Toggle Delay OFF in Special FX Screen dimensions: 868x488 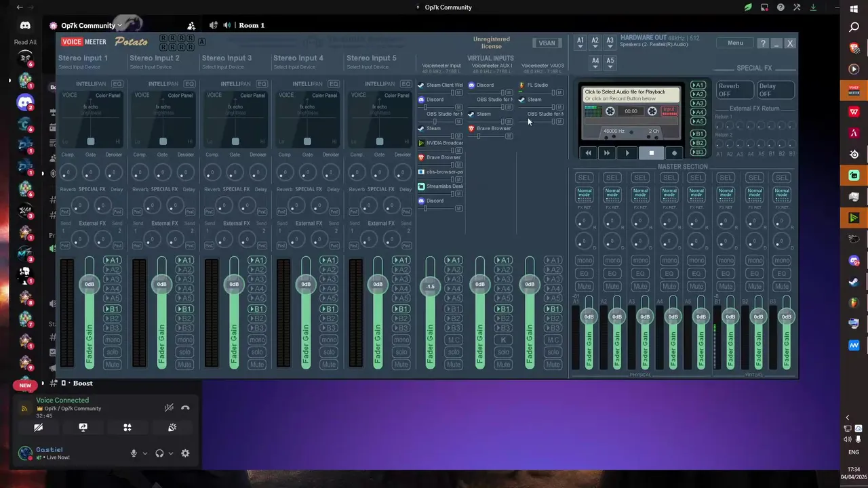coord(775,90)
